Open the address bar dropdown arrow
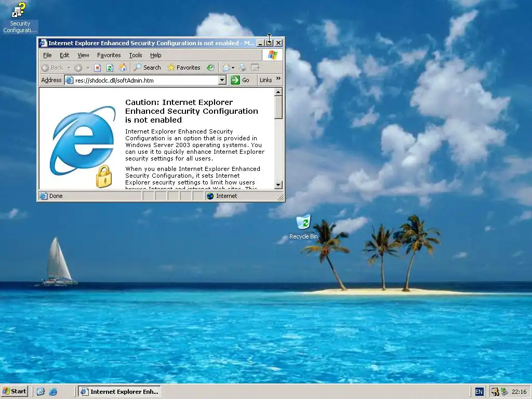 pyautogui.click(x=222, y=80)
